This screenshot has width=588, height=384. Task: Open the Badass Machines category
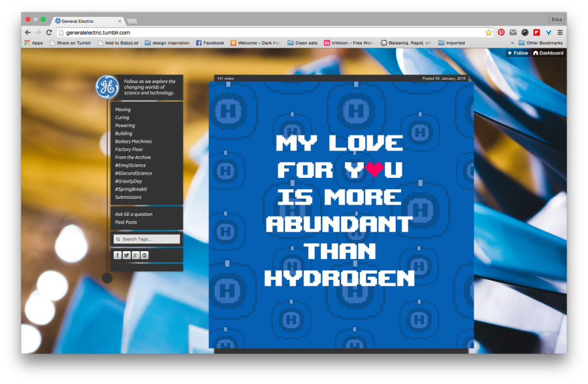click(133, 141)
